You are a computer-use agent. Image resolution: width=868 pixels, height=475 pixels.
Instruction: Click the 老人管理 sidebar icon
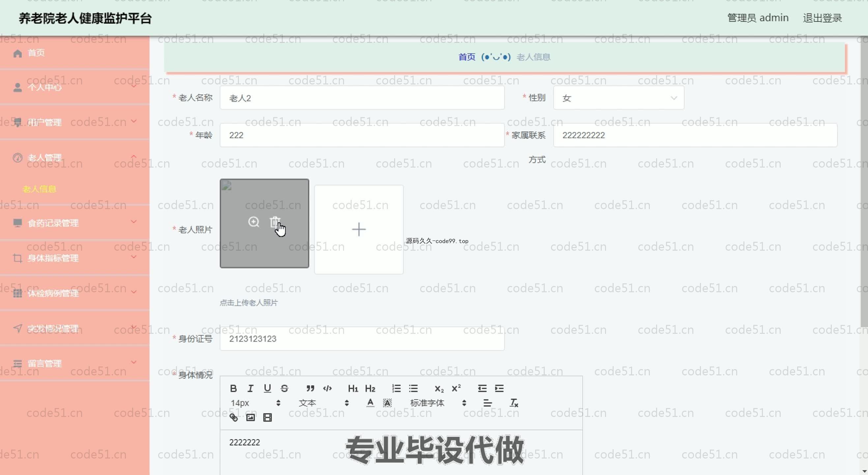point(17,158)
